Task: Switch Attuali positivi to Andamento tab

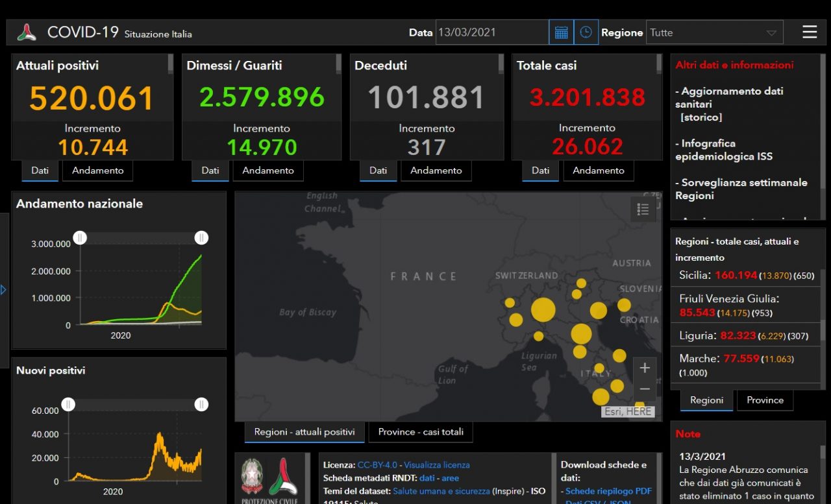Action: point(97,171)
